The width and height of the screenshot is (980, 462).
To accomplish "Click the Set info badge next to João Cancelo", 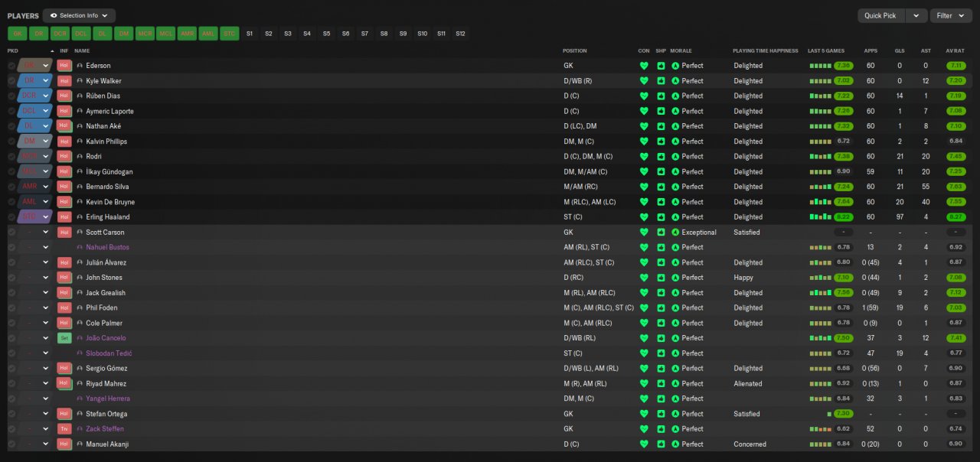I will 64,338.
